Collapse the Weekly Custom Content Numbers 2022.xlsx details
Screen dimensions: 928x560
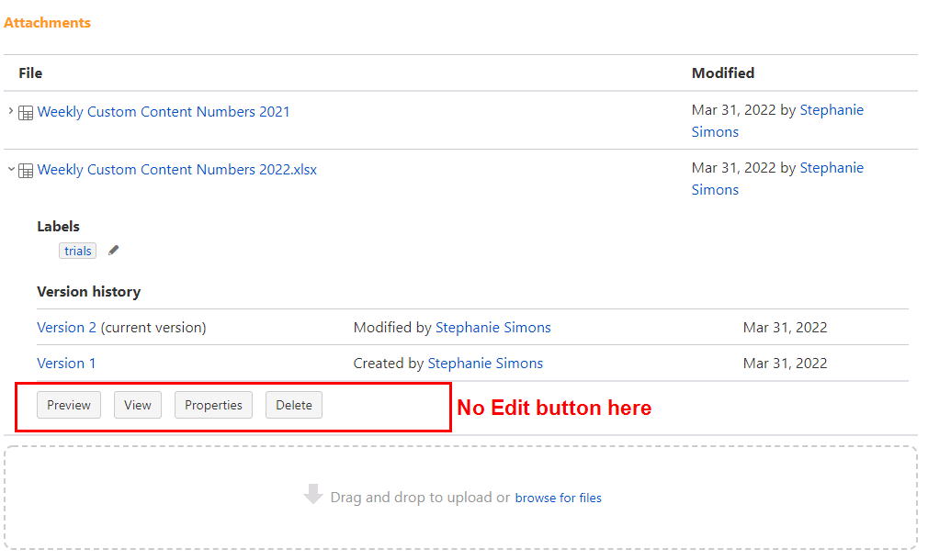point(9,169)
